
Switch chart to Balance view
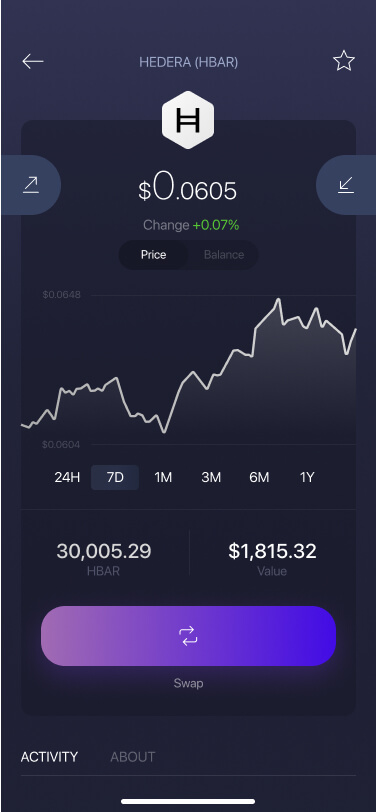tap(224, 255)
